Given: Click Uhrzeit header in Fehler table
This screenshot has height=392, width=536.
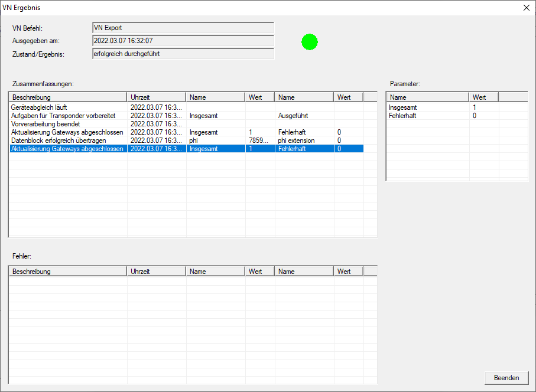Looking at the screenshot, I should (156, 272).
